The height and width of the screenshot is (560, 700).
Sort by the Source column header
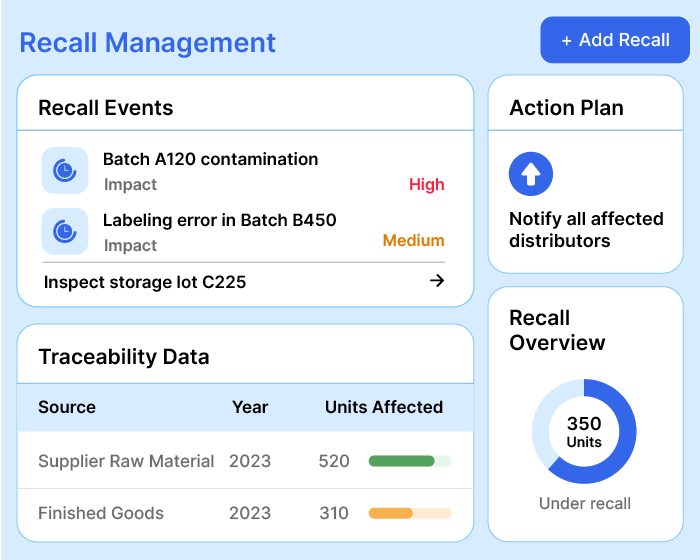coord(67,407)
